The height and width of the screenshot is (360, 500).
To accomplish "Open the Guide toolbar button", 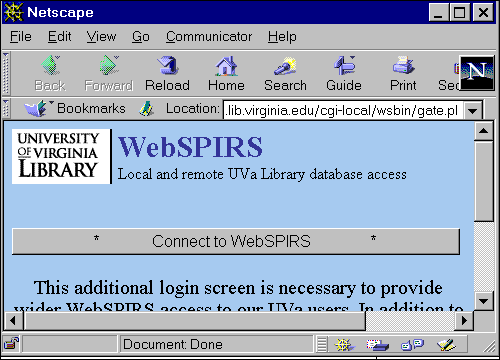I will pos(344,73).
